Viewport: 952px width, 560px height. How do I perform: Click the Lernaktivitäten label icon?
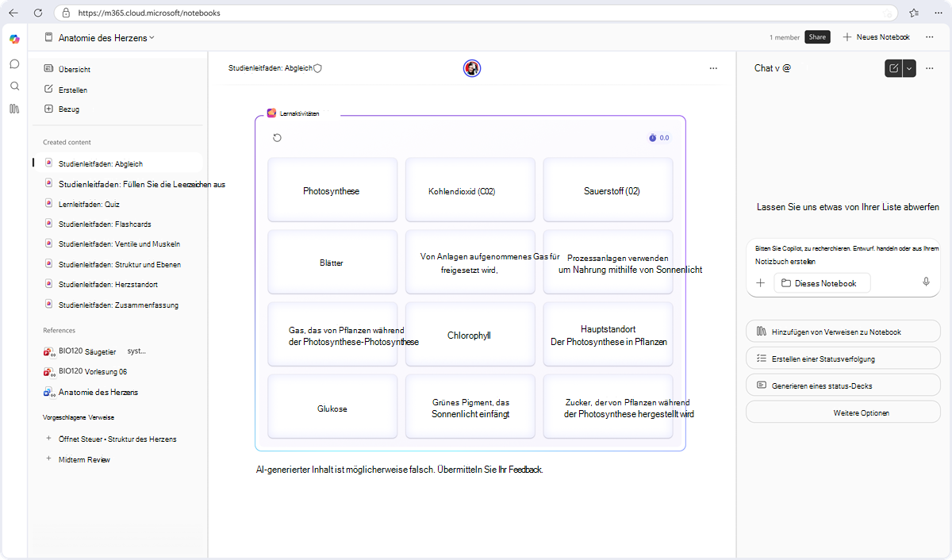[x=271, y=113]
